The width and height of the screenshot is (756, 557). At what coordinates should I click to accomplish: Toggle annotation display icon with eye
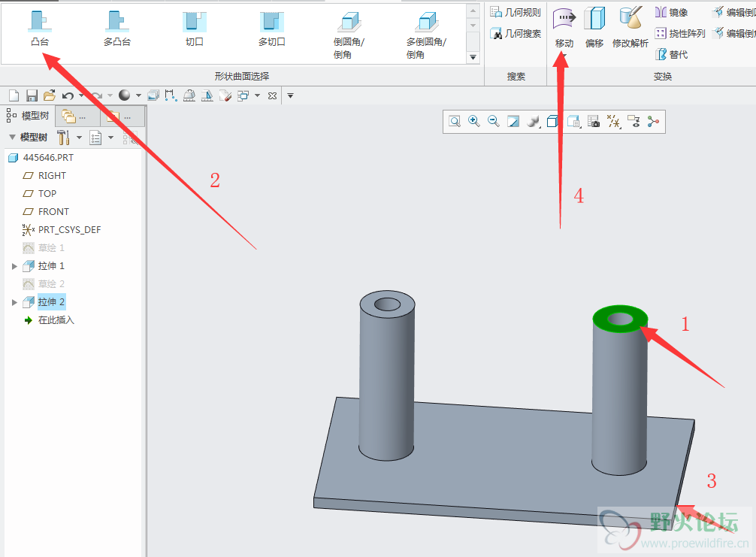(634, 122)
